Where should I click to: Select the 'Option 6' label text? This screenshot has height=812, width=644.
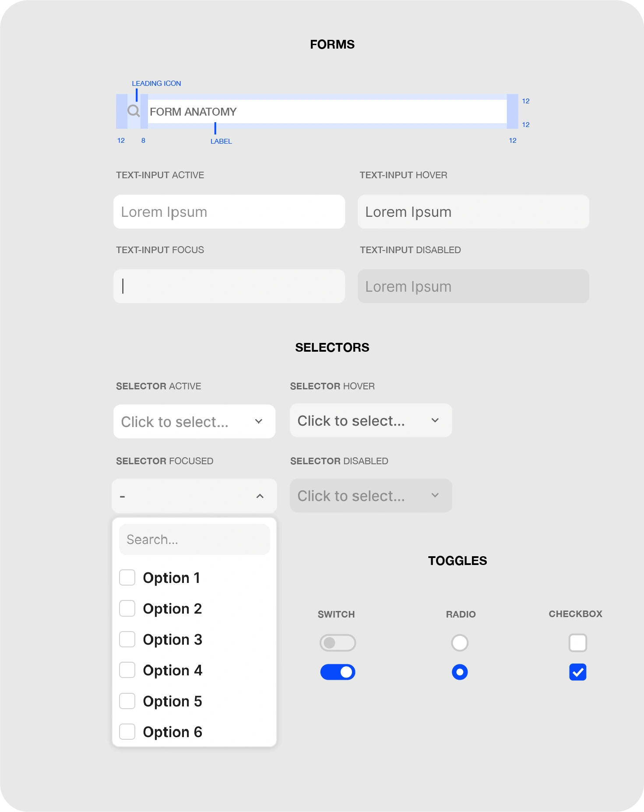(x=172, y=732)
